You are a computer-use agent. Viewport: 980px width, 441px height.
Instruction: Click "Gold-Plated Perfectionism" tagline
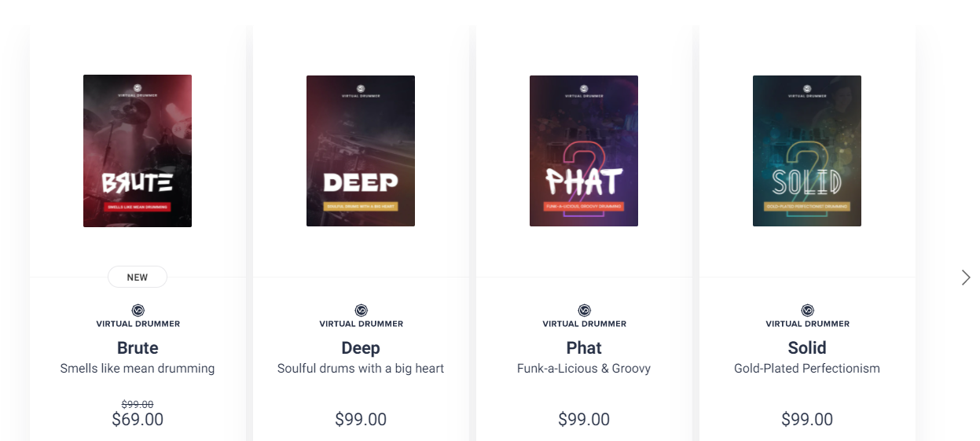[807, 369]
